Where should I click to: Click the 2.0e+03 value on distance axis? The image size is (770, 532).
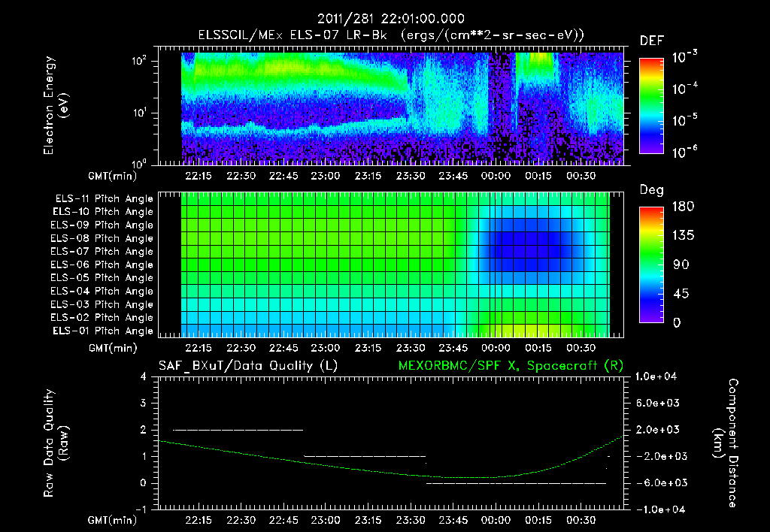click(657, 430)
